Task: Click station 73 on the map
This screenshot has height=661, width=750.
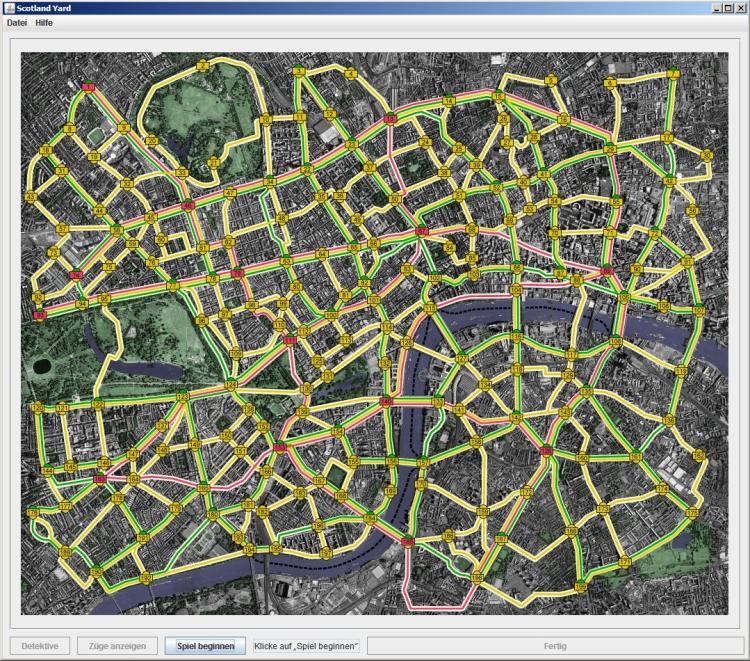Action: [x=54, y=252]
